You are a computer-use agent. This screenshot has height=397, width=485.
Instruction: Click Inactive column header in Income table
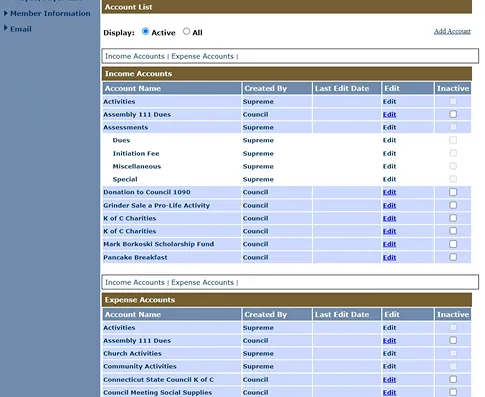tap(453, 88)
